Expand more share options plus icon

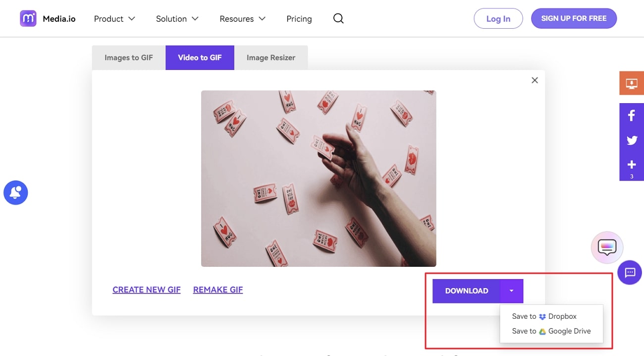pyautogui.click(x=631, y=165)
